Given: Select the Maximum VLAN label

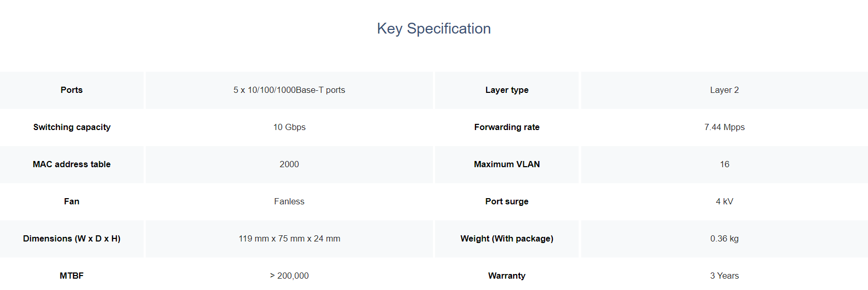Looking at the screenshot, I should (x=507, y=164).
